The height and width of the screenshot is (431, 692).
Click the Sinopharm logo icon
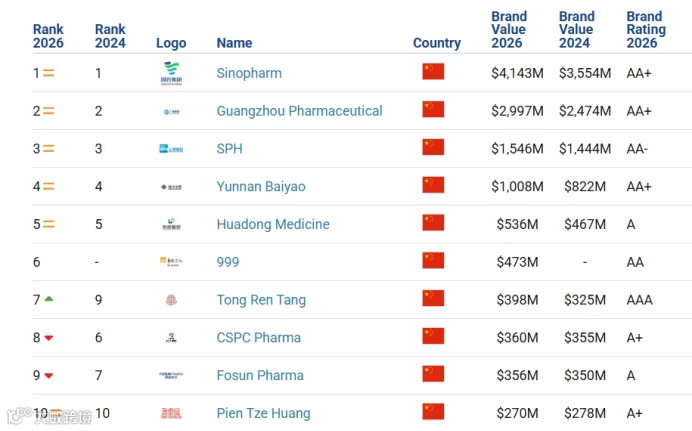(171, 73)
